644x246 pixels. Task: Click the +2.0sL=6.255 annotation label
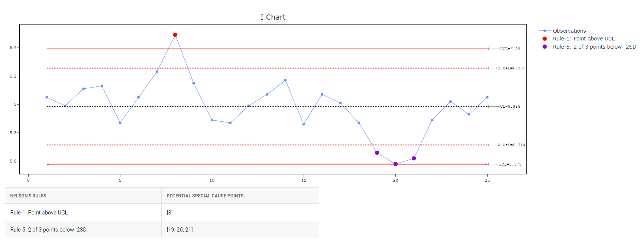coord(510,68)
